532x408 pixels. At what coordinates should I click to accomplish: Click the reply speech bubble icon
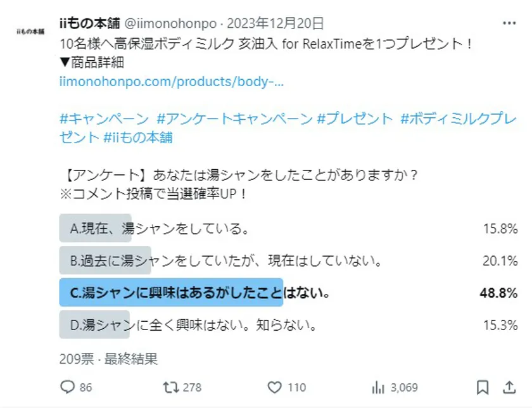(67, 386)
